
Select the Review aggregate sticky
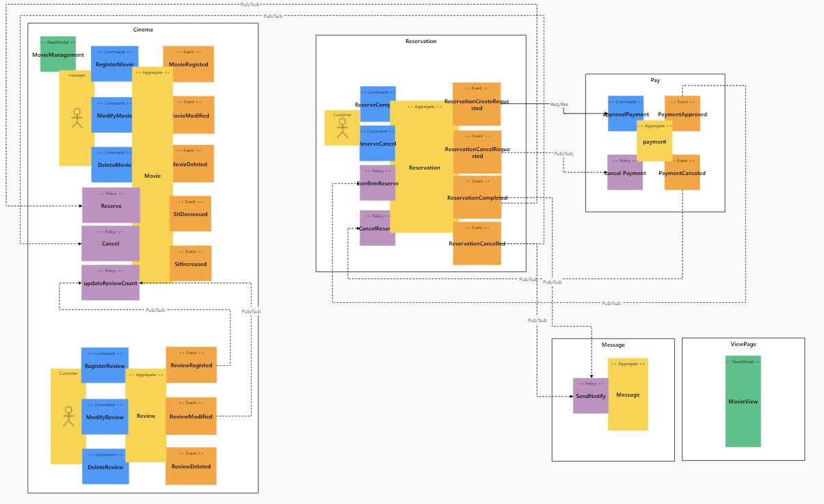[x=146, y=415]
